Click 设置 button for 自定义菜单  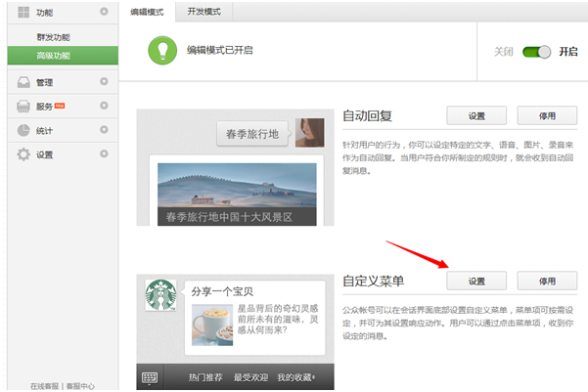tap(476, 281)
